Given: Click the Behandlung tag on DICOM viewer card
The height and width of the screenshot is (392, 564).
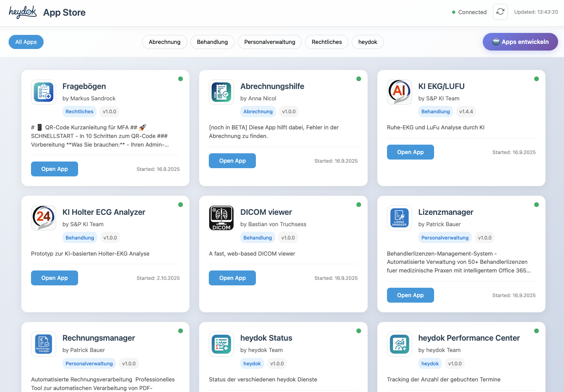Looking at the screenshot, I should (257, 237).
